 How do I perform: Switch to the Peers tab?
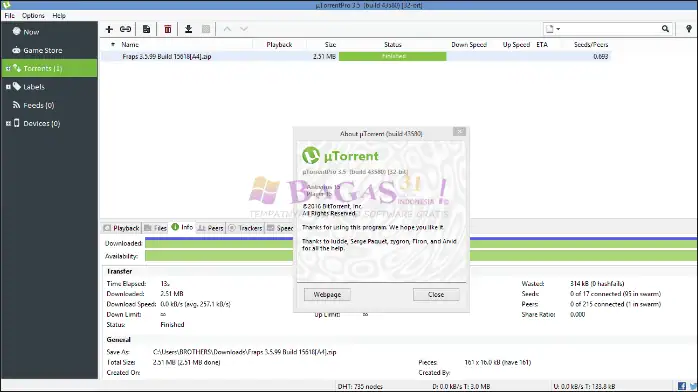(x=211, y=228)
